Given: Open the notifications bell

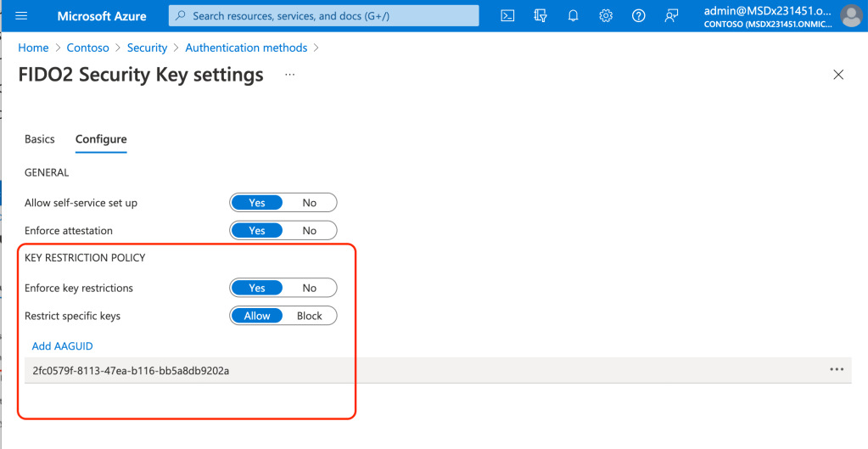Looking at the screenshot, I should pyautogui.click(x=573, y=16).
